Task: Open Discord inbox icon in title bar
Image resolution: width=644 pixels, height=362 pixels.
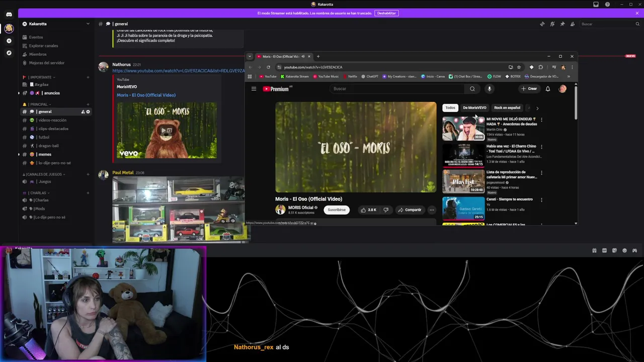Action: coord(596,5)
